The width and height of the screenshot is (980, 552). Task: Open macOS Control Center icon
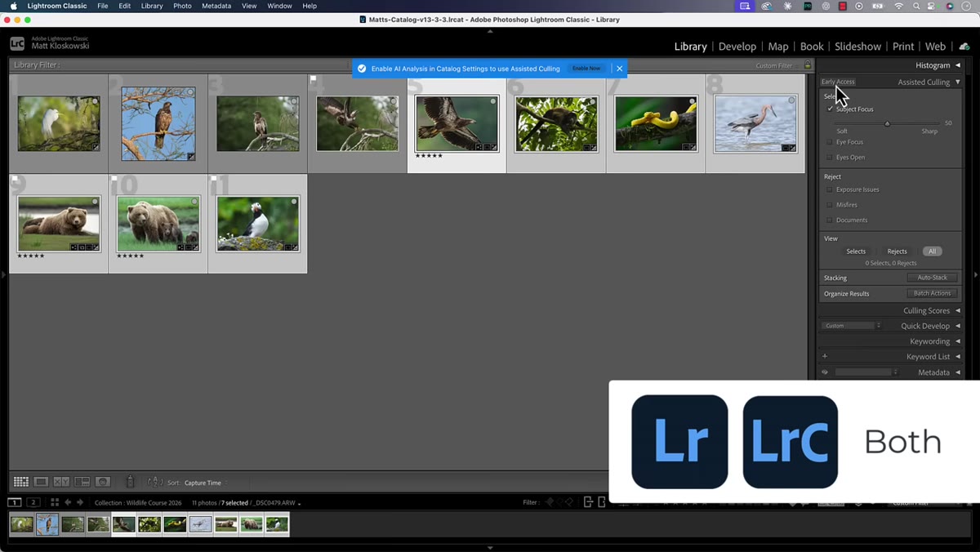click(x=933, y=6)
